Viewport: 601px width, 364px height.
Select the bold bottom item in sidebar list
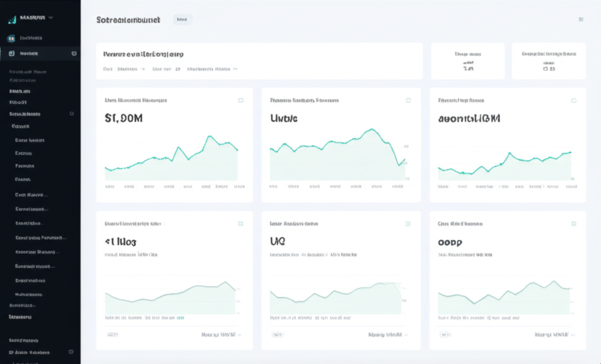21,317
